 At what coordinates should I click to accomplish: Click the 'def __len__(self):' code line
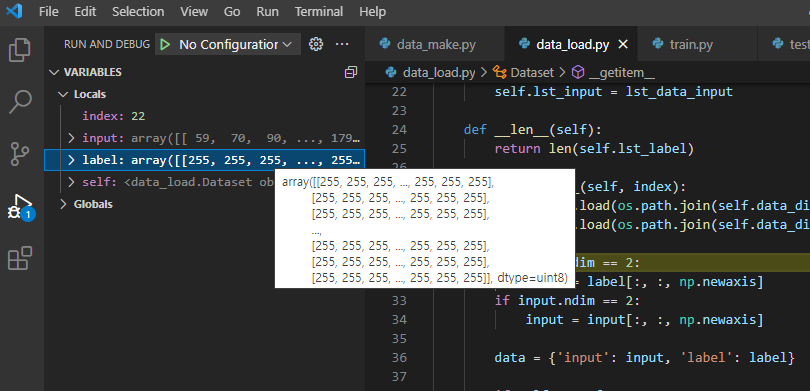(533, 129)
